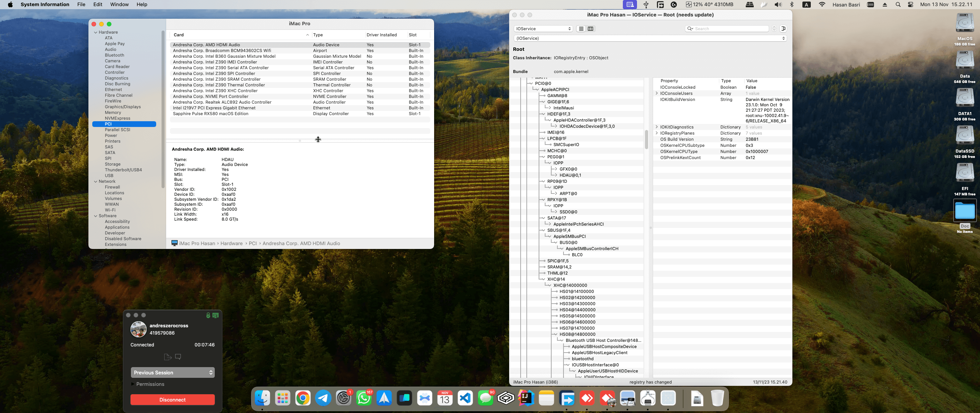Screen dimensions: 980x413
Task: Collapse the Software section in sidebar
Action: 96,216
